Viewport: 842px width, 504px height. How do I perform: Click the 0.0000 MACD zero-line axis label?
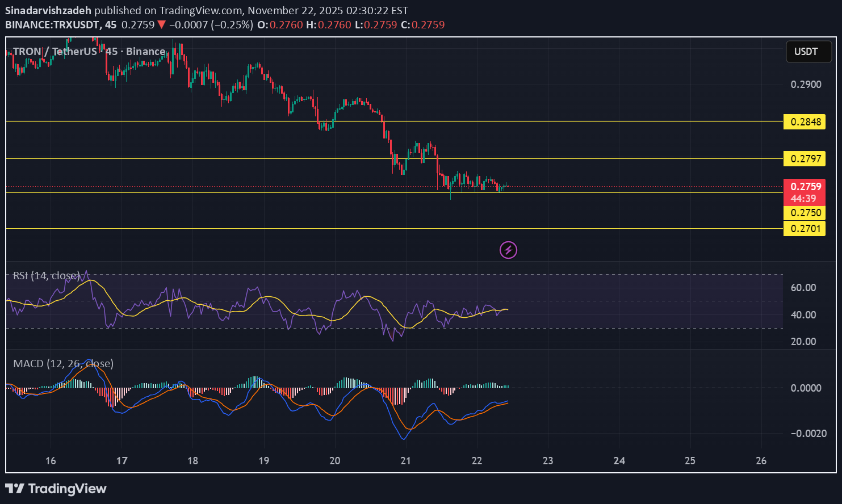(806, 388)
